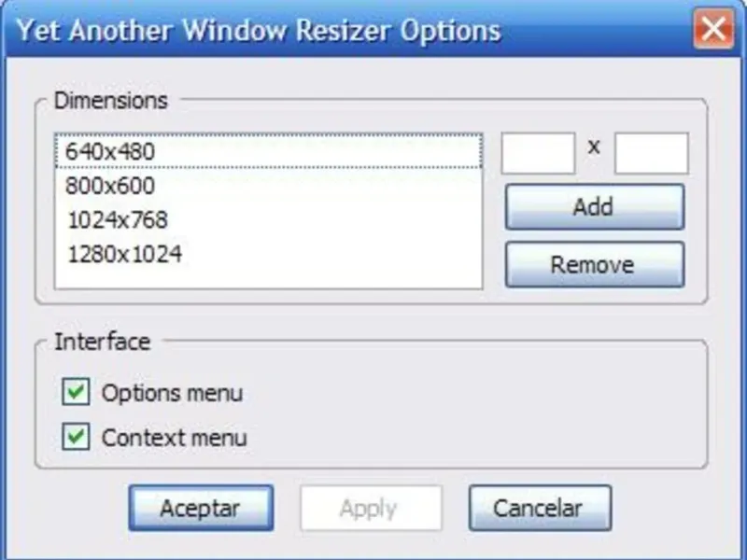Select 800x600 in the dimensions list

click(x=269, y=185)
